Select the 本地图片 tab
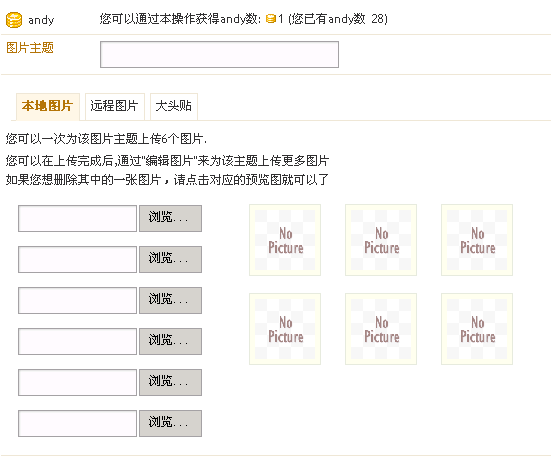Screen dimensions: 551x457 point(48,106)
